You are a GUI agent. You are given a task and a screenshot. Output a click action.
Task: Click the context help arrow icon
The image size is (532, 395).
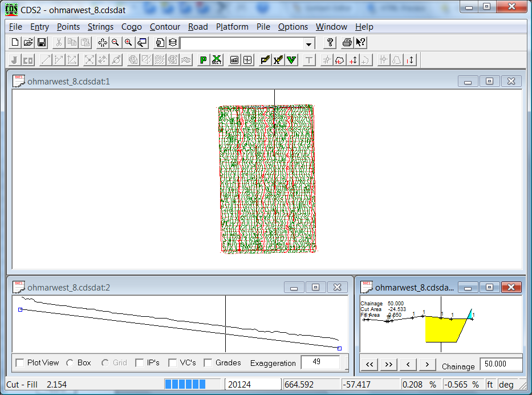(360, 43)
